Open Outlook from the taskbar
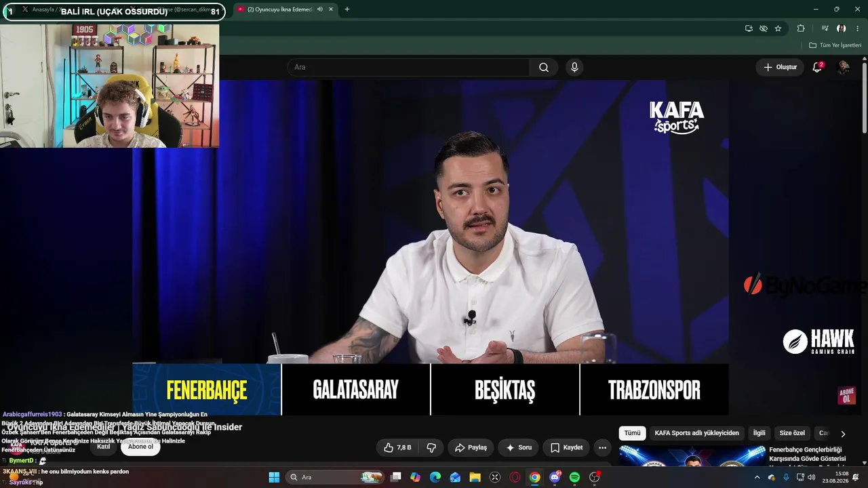 455,477
